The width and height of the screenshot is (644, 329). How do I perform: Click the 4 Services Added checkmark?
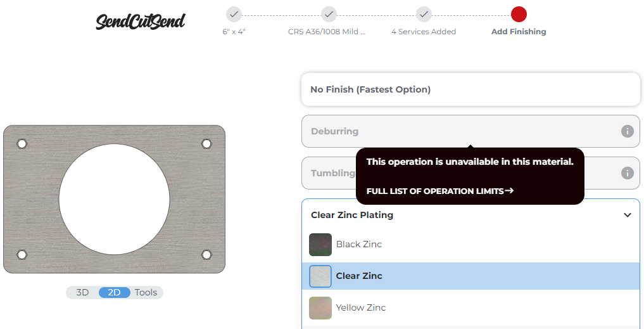(424, 14)
